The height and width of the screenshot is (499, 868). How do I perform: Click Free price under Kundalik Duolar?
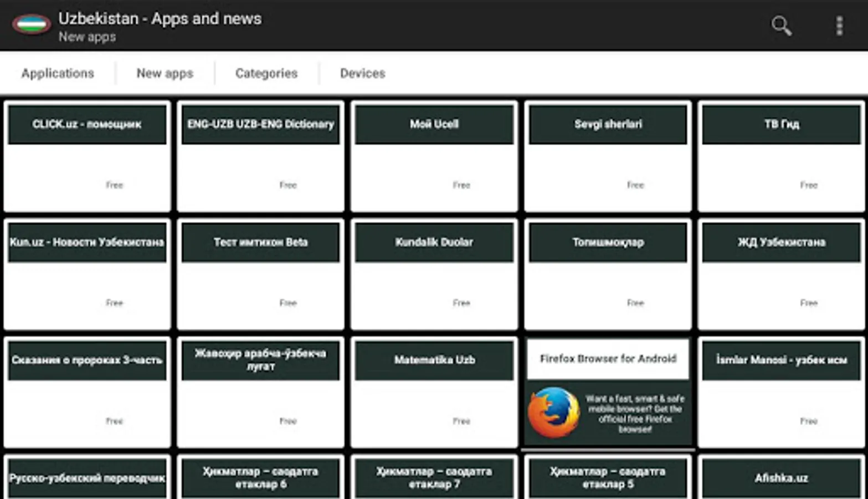tap(461, 303)
